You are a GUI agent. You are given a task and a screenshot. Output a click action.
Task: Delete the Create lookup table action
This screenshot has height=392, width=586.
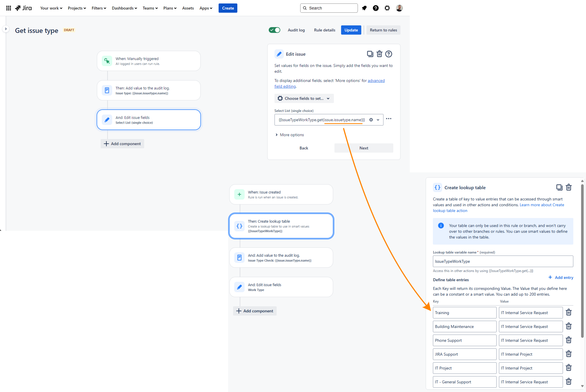tap(569, 187)
